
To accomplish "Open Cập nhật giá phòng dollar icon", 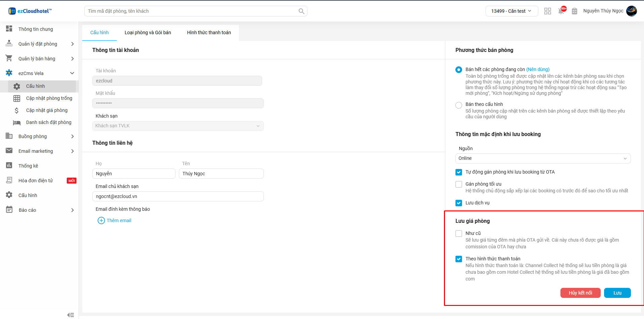I will click(x=17, y=110).
